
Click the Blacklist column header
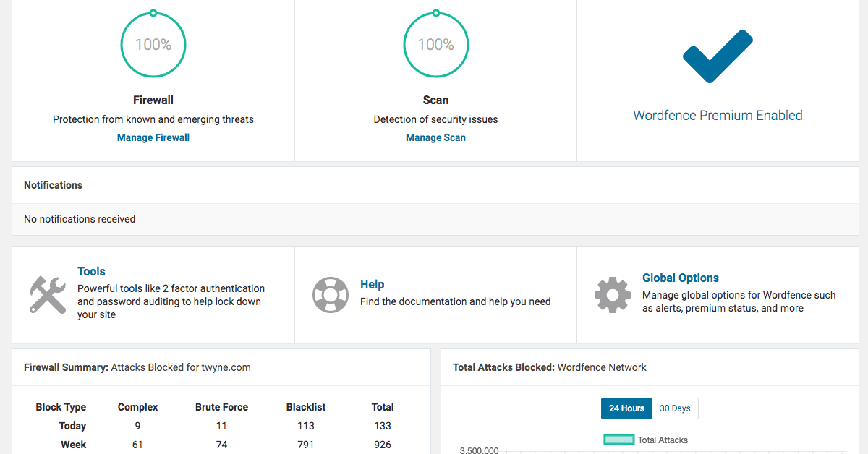click(x=306, y=407)
